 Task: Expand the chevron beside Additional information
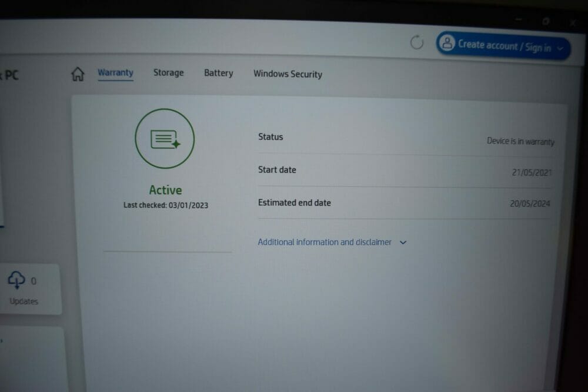pyautogui.click(x=403, y=243)
